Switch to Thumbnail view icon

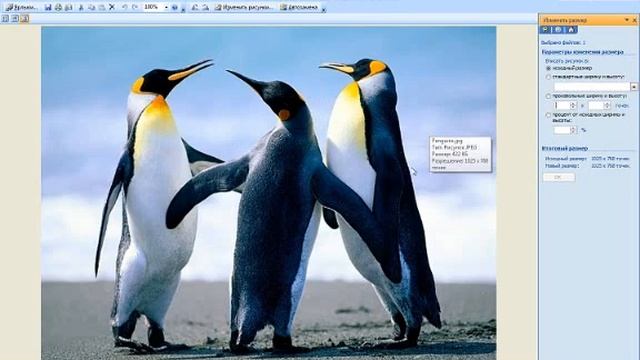tap(5, 19)
